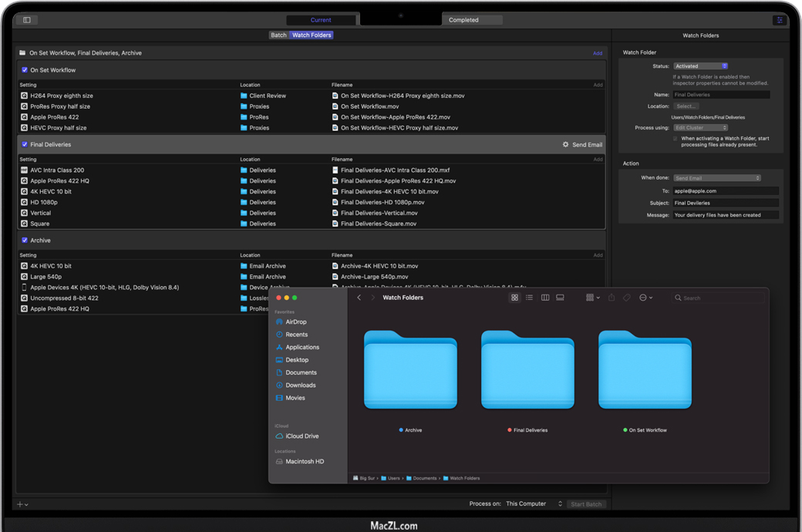Screen dimensions: 802x532
Task: Click the H264 Proxy eighth size setting icon
Action: pos(25,96)
